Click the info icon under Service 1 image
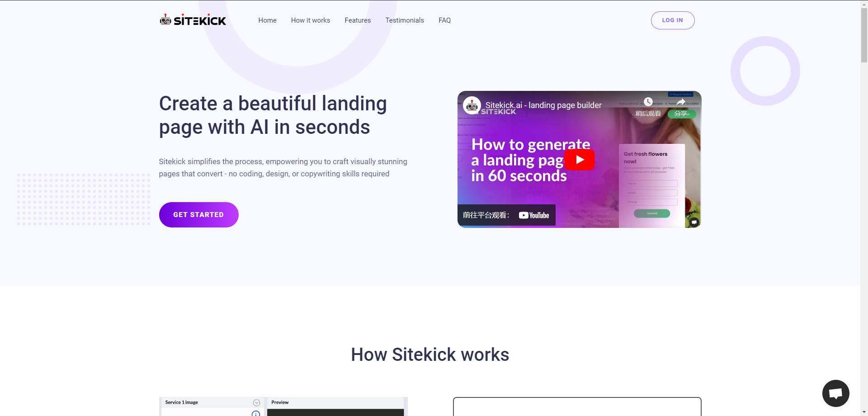Image resolution: width=868 pixels, height=416 pixels. tap(256, 413)
